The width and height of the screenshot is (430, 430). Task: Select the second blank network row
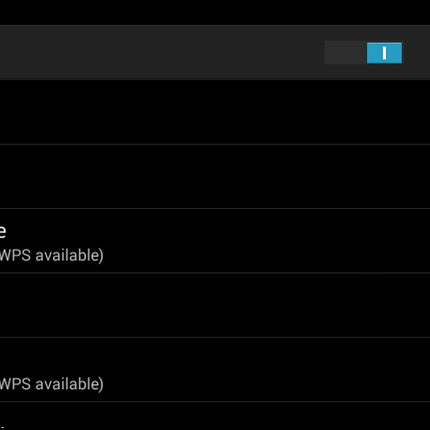click(x=215, y=176)
